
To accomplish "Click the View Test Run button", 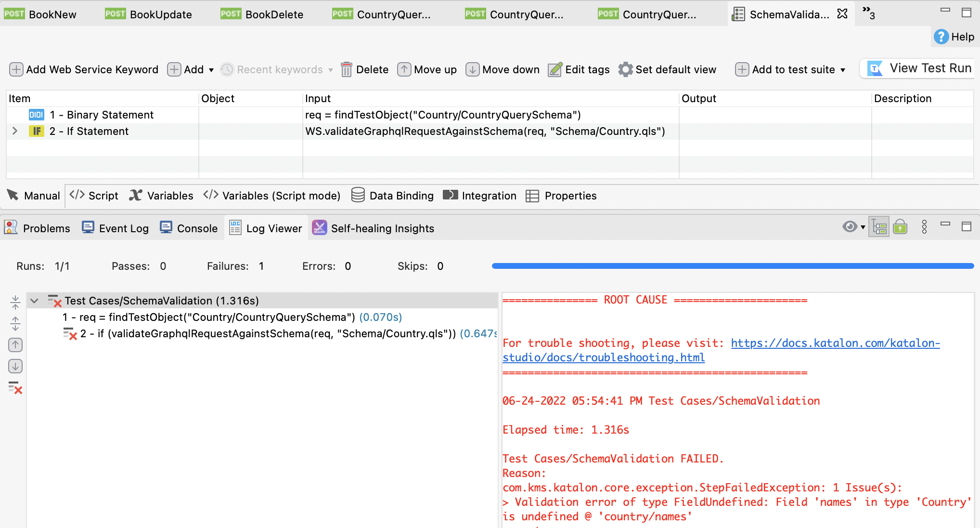I will click(x=918, y=68).
